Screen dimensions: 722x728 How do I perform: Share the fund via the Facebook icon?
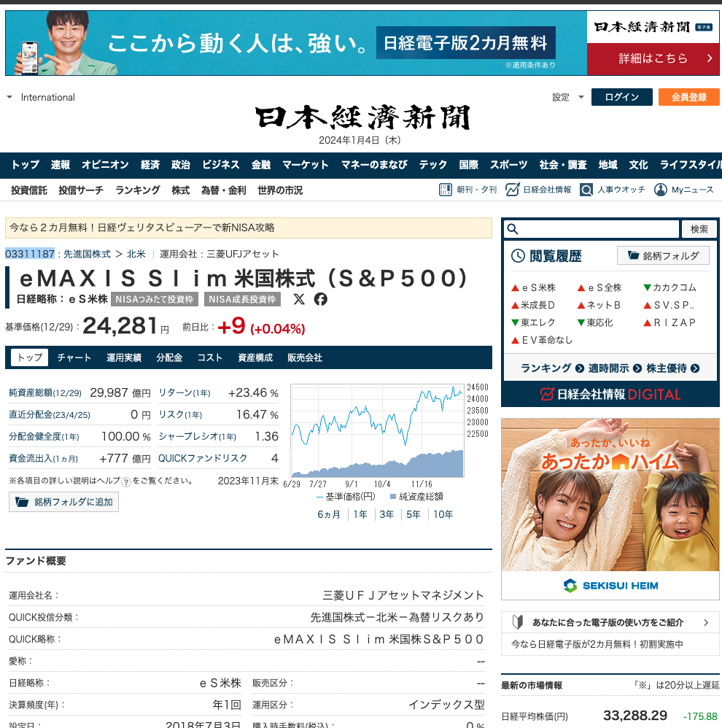[x=321, y=299]
